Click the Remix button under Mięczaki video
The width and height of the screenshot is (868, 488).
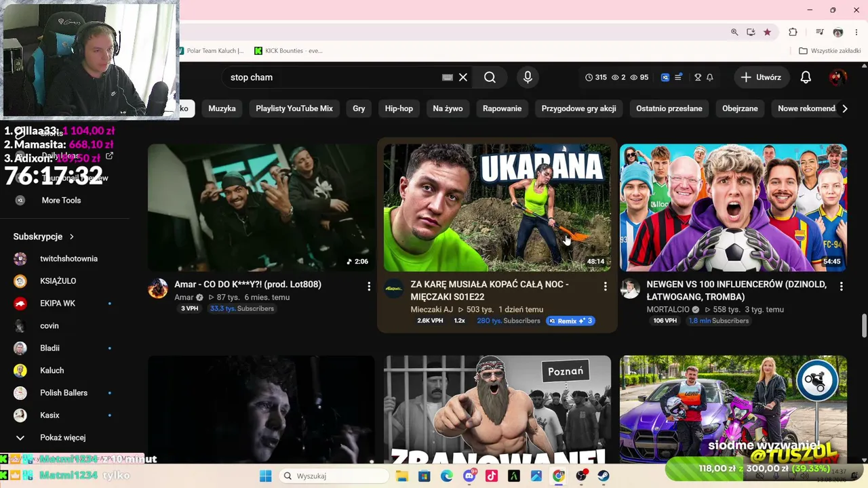(570, 321)
